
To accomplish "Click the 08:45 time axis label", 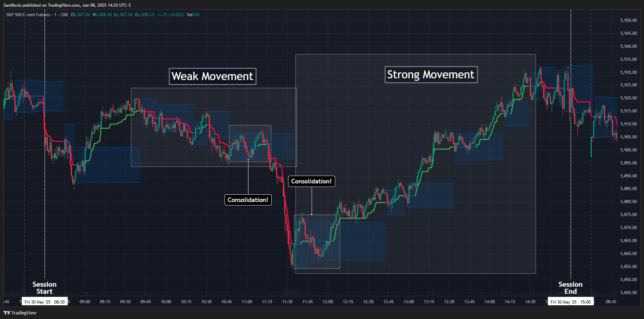I will [x=611, y=302].
